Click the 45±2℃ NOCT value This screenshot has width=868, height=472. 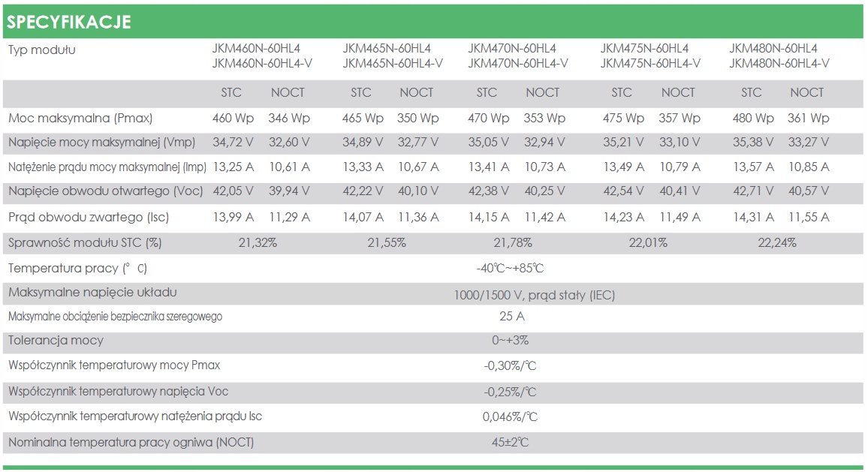pos(510,442)
